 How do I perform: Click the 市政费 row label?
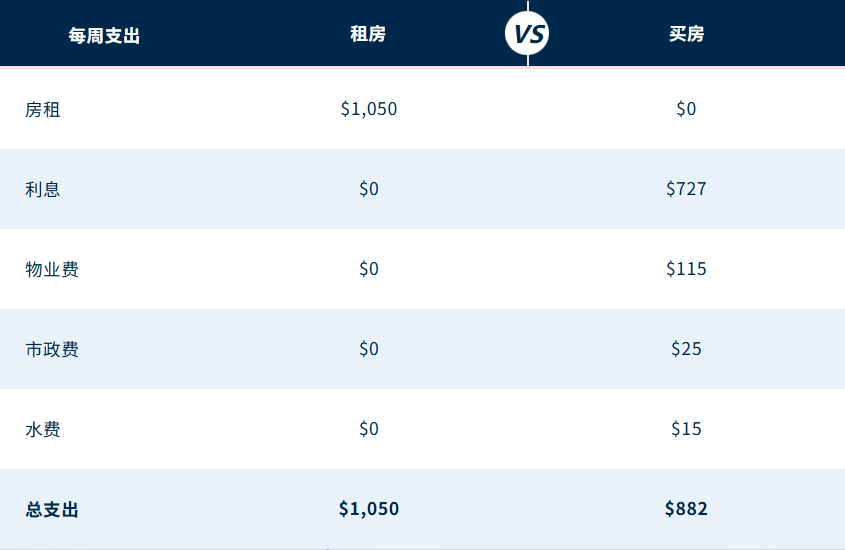click(x=52, y=349)
